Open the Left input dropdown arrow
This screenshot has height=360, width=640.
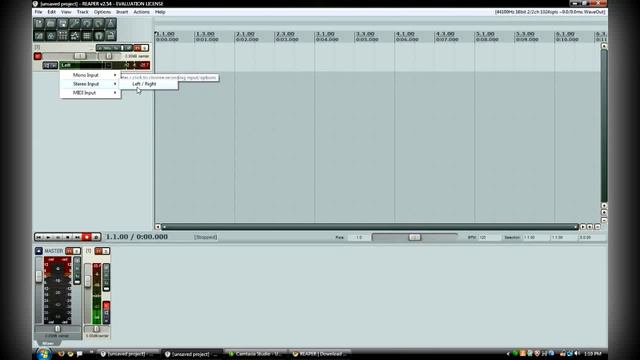pyautogui.click(x=108, y=65)
